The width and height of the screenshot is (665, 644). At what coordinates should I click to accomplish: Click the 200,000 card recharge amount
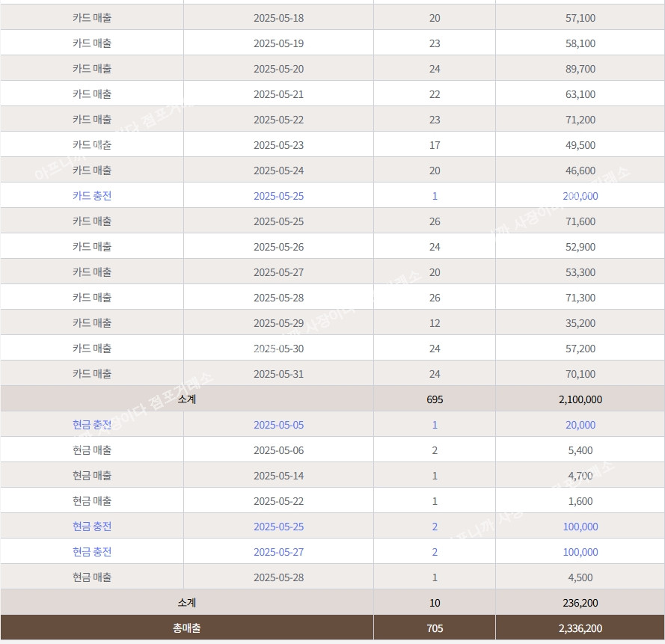pos(580,196)
